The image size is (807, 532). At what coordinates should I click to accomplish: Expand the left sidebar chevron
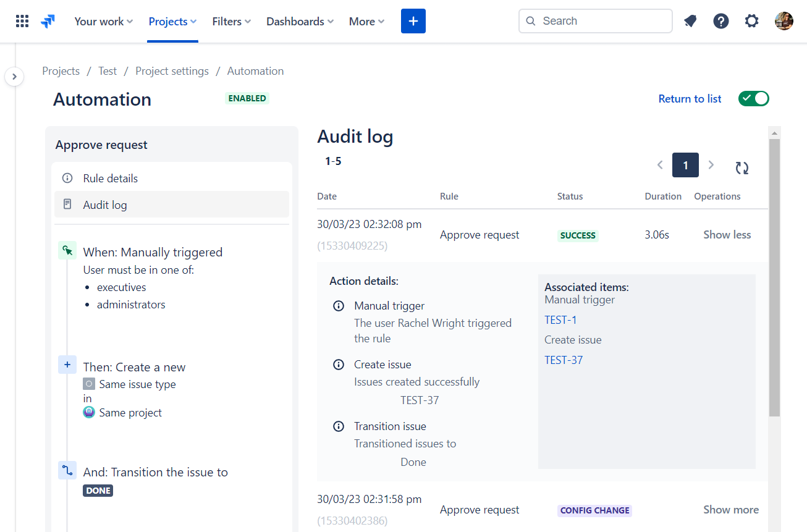[x=14, y=76]
